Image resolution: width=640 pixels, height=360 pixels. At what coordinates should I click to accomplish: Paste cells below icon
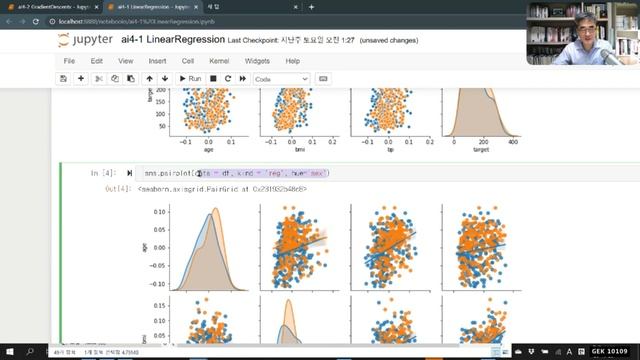(131, 79)
